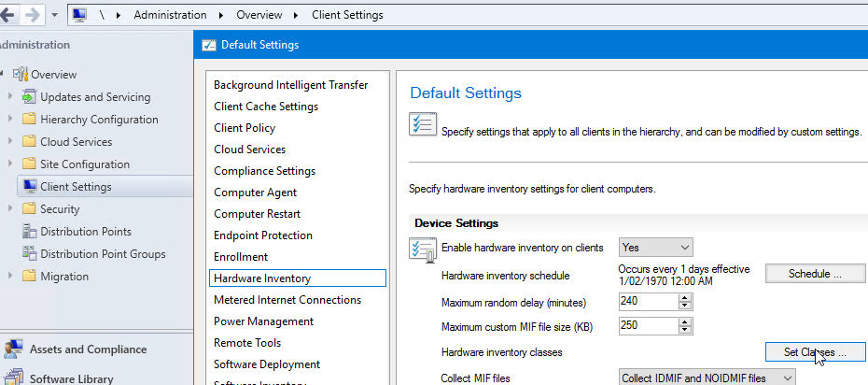The height and width of the screenshot is (385, 868).
Task: Click the Distribution Points icon in tree
Action: coord(29,232)
